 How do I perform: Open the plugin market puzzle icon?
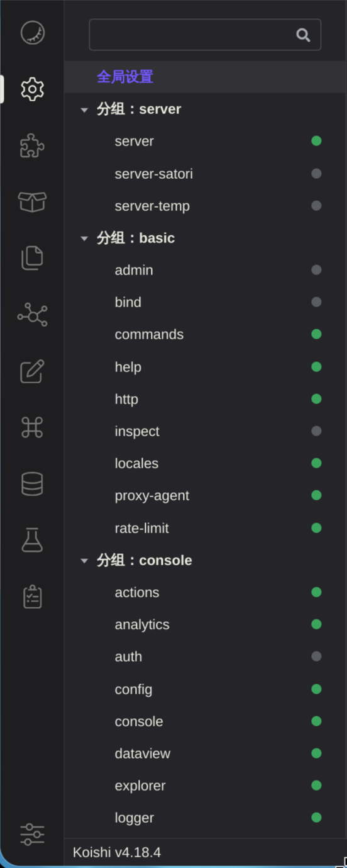click(x=32, y=146)
